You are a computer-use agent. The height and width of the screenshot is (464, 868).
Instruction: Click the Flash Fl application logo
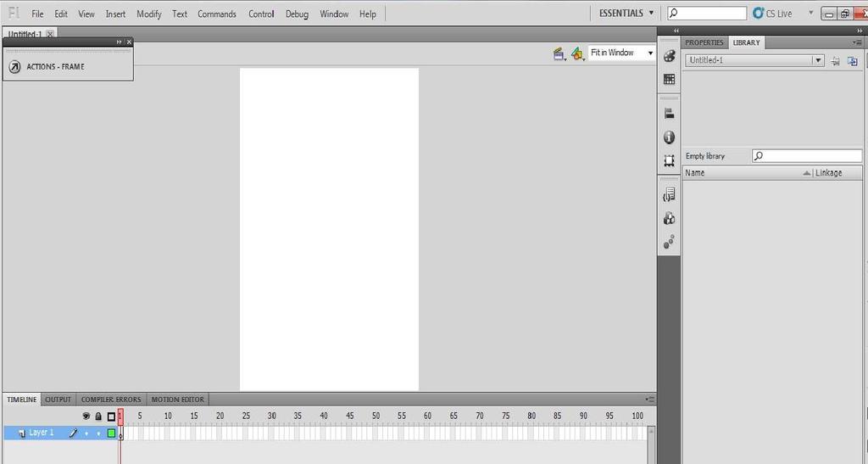14,13
